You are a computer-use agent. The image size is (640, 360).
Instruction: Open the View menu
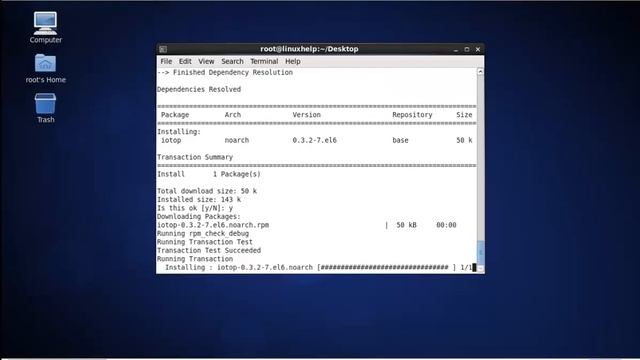[206, 61]
